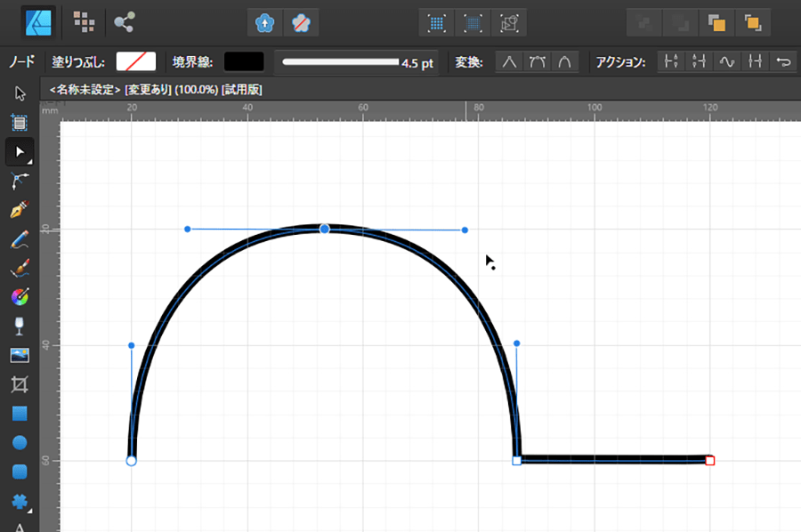Choose the Ellipse shape tool
The height and width of the screenshot is (532, 801).
click(x=20, y=442)
